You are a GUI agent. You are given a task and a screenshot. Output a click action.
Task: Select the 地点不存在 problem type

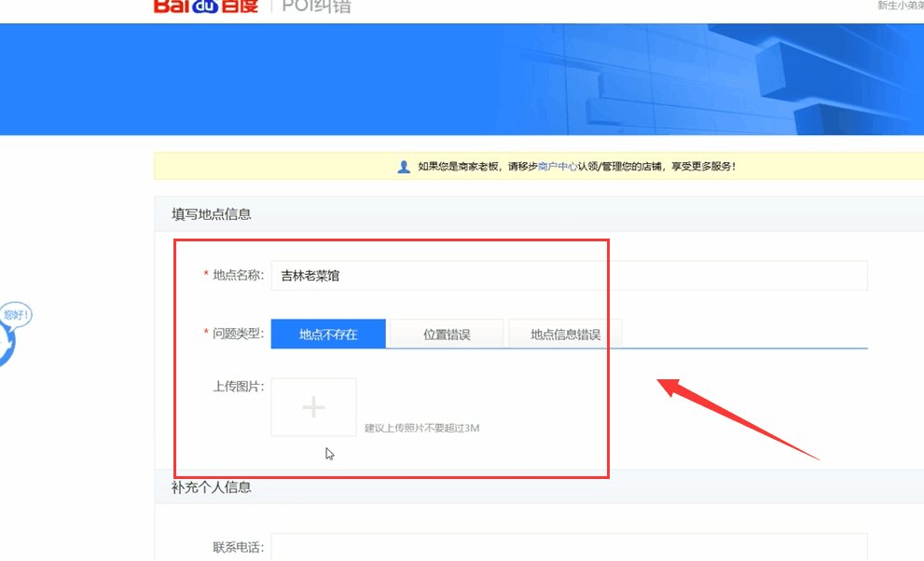point(328,333)
